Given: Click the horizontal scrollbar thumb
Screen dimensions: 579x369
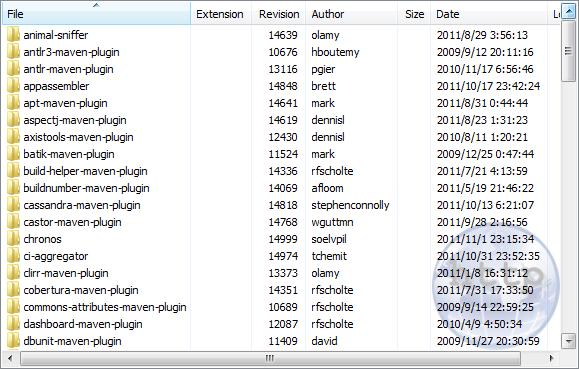Looking at the screenshot, I should point(270,358).
